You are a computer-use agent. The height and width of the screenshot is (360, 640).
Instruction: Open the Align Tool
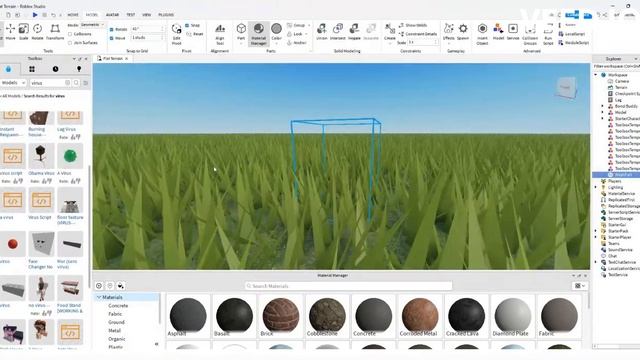220,34
